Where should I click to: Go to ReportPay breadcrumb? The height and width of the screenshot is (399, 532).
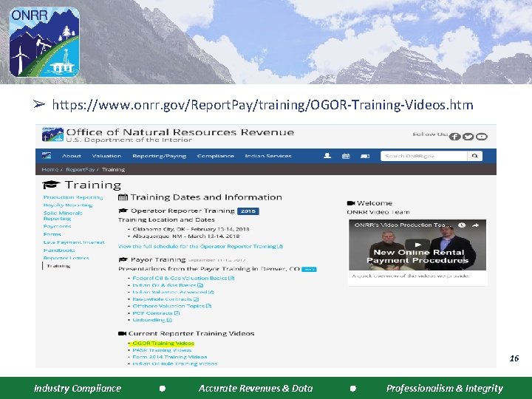tap(80, 169)
